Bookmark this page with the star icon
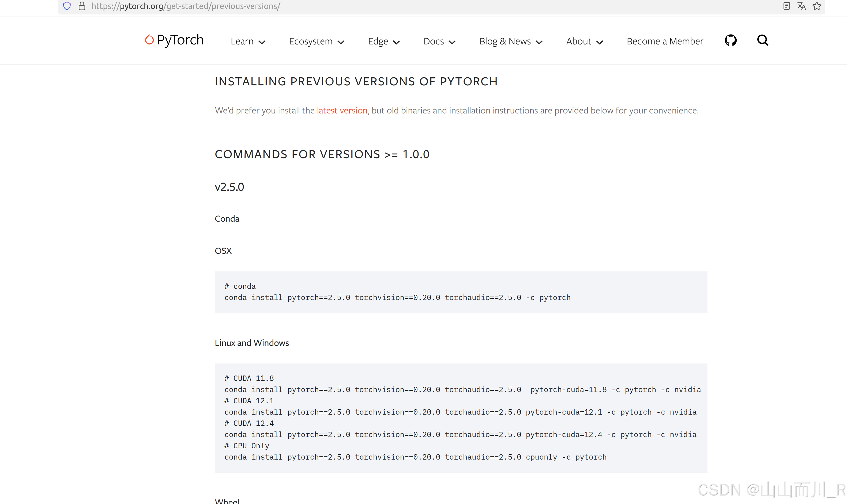Image resolution: width=847 pixels, height=504 pixels. 817,6
